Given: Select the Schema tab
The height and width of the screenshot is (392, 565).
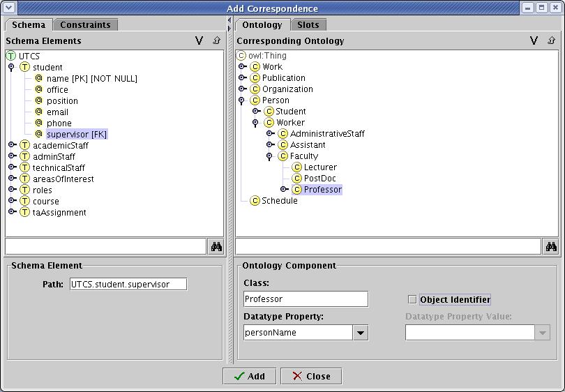Looking at the screenshot, I should (x=29, y=25).
